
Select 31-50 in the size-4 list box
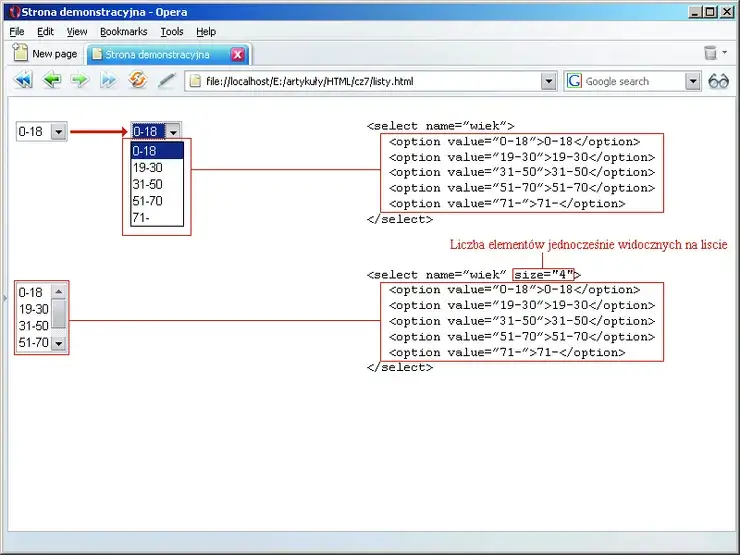(34, 326)
